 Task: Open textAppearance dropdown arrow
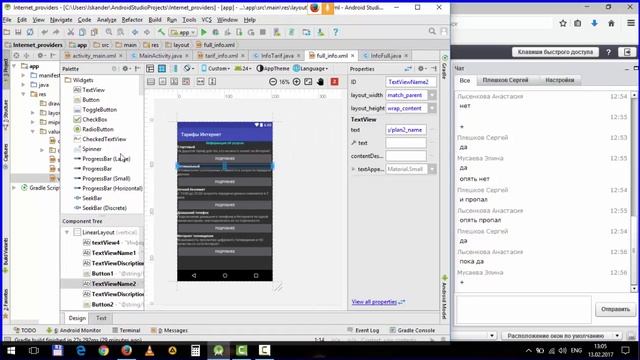point(432,169)
